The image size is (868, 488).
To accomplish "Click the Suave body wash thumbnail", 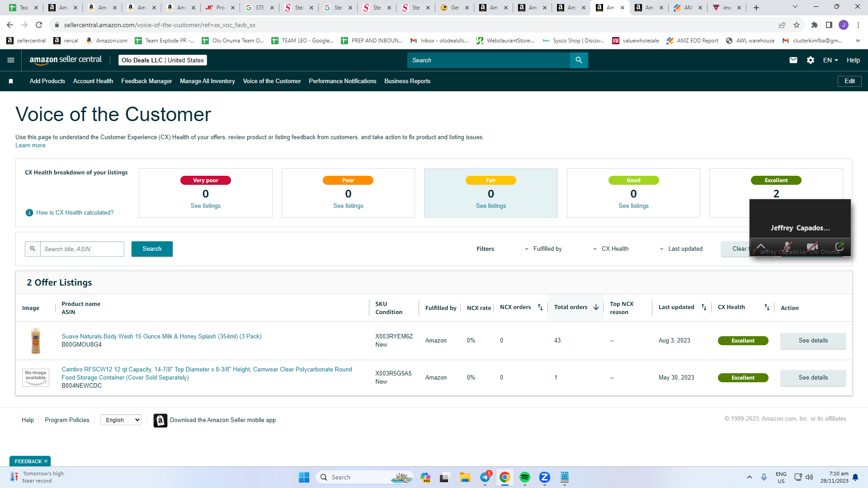I will [36, 341].
